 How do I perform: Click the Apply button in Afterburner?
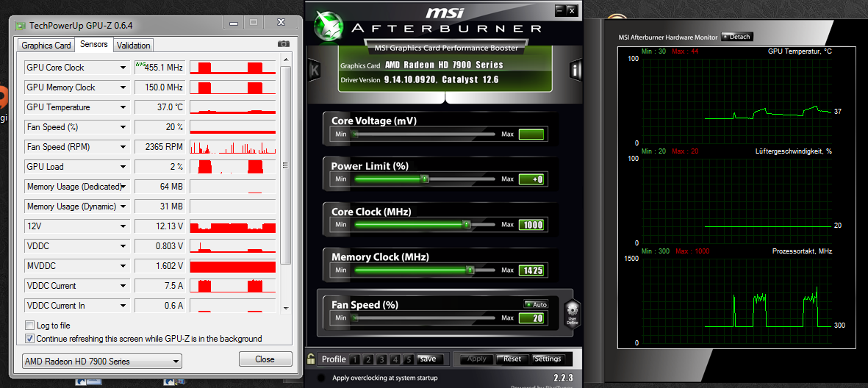(476, 359)
